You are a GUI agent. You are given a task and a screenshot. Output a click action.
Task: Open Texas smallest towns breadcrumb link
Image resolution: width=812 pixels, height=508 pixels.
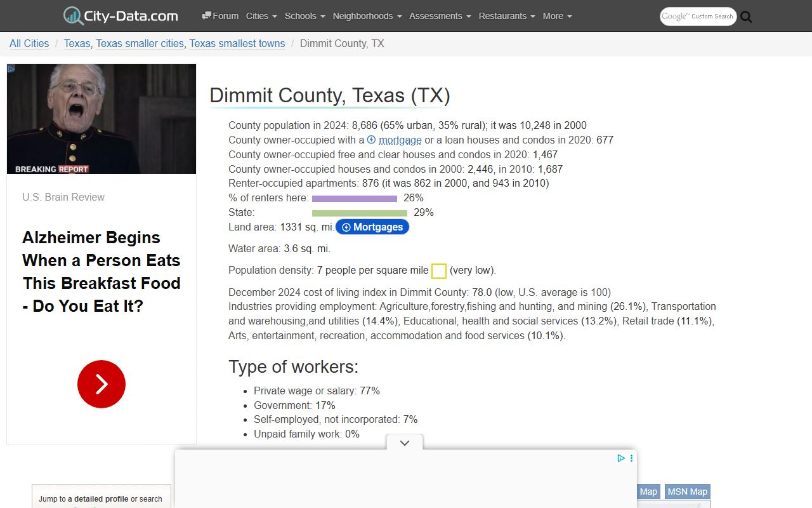pos(237,43)
